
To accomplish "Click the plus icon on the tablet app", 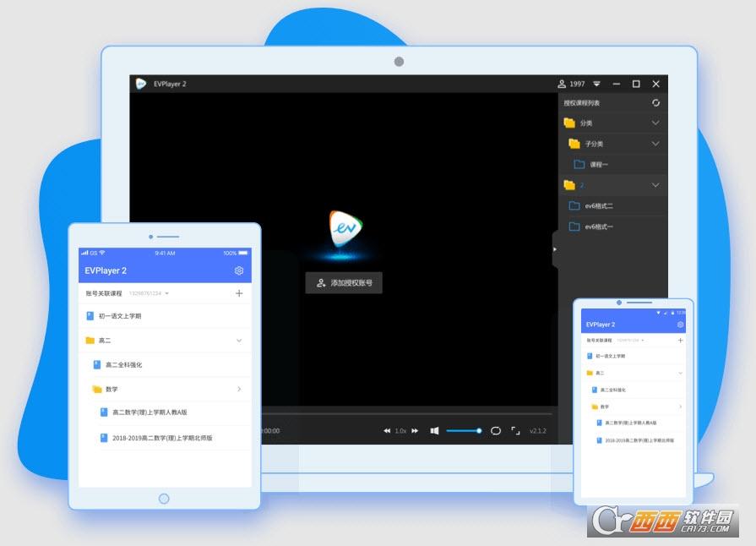I will coord(239,293).
